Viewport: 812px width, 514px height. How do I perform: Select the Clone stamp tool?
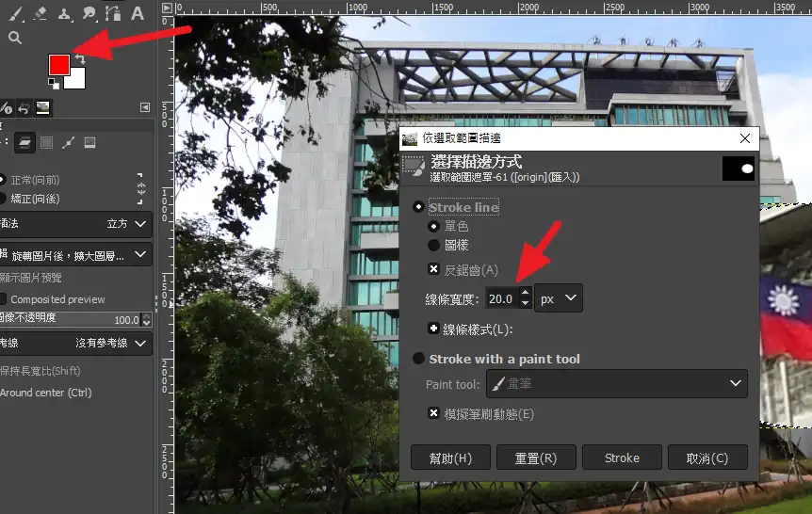[x=65, y=13]
